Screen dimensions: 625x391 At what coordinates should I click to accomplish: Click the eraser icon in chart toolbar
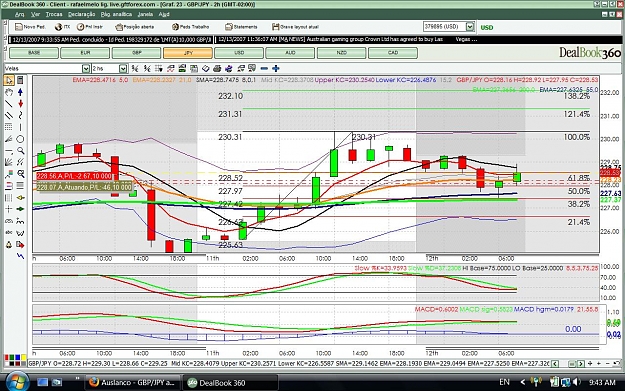click(x=205, y=69)
